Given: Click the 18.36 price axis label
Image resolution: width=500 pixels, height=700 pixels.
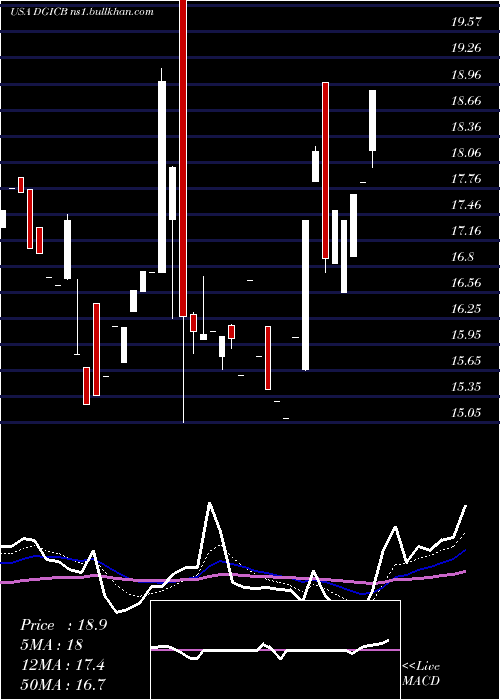Looking at the screenshot, I should 467,126.
